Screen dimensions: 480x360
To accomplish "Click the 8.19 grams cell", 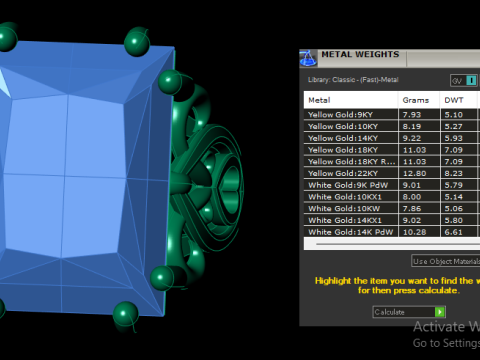I will click(419, 126).
